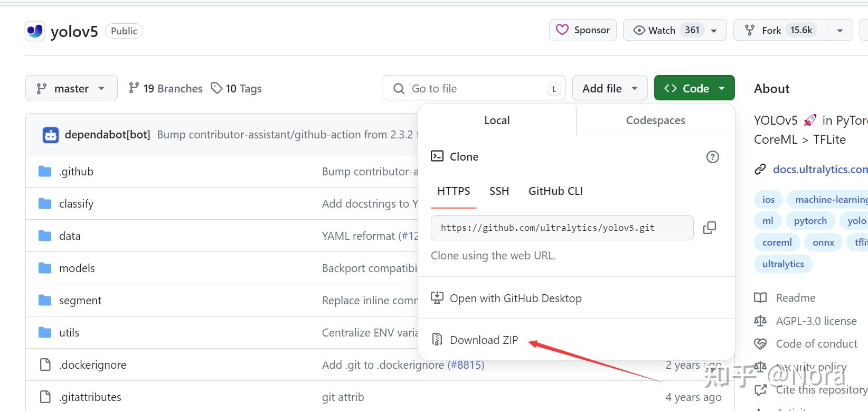Open the .github folder
Image resolution: width=868 pixels, height=411 pixels.
point(76,172)
